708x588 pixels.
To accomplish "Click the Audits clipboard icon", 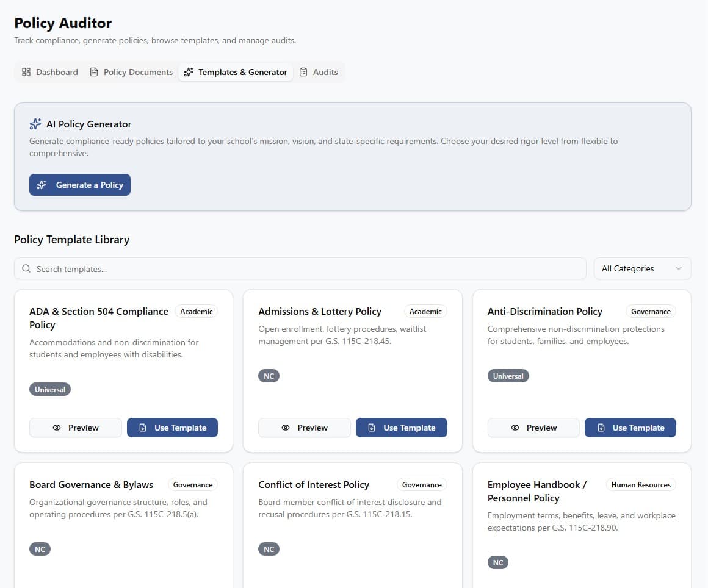I will [x=303, y=72].
